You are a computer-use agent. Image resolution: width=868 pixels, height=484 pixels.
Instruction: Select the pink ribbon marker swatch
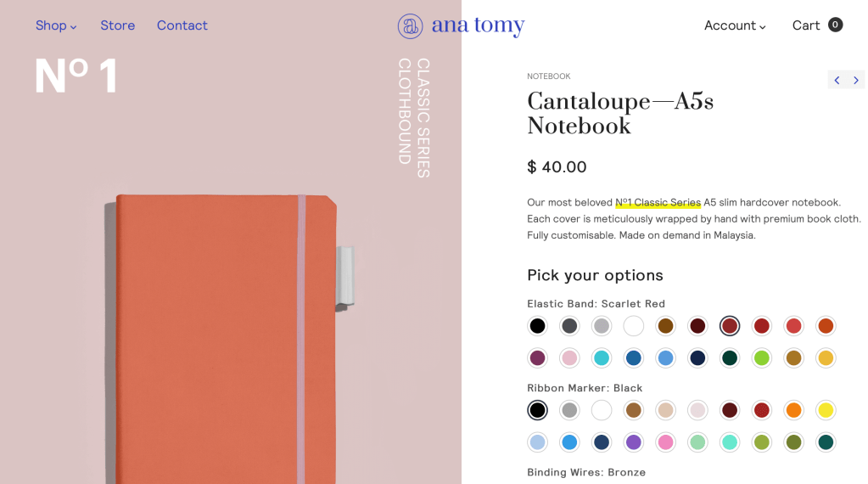[x=665, y=442]
